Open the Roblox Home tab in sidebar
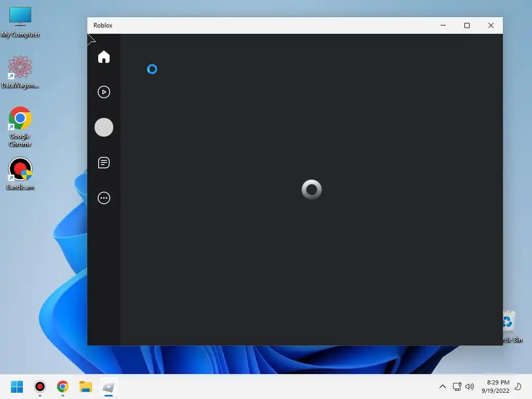Screen dimensions: 532x399 pyautogui.click(x=104, y=57)
